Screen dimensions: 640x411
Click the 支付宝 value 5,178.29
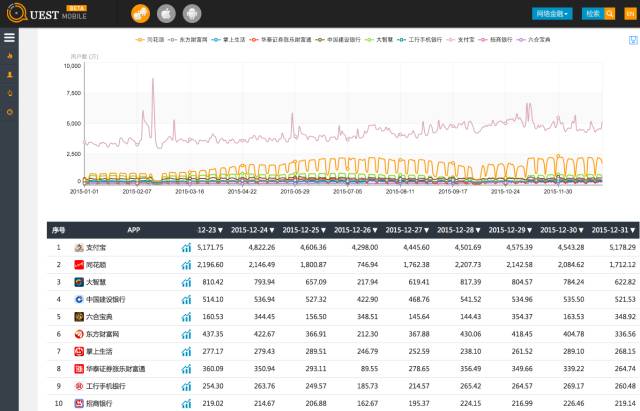tap(622, 247)
